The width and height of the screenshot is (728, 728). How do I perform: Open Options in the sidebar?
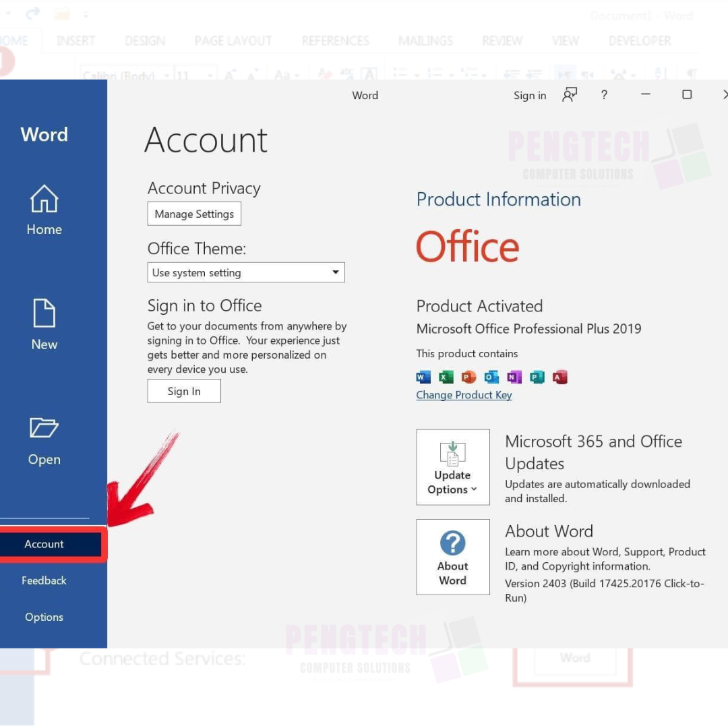(44, 617)
